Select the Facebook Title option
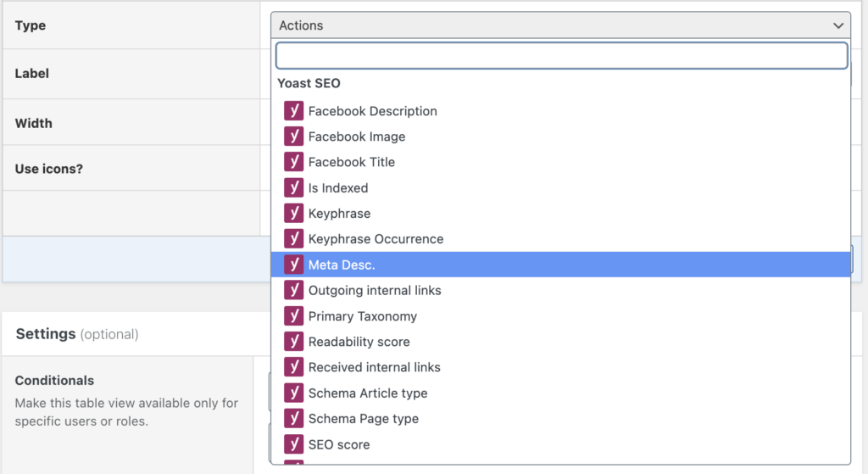 [x=560, y=162]
